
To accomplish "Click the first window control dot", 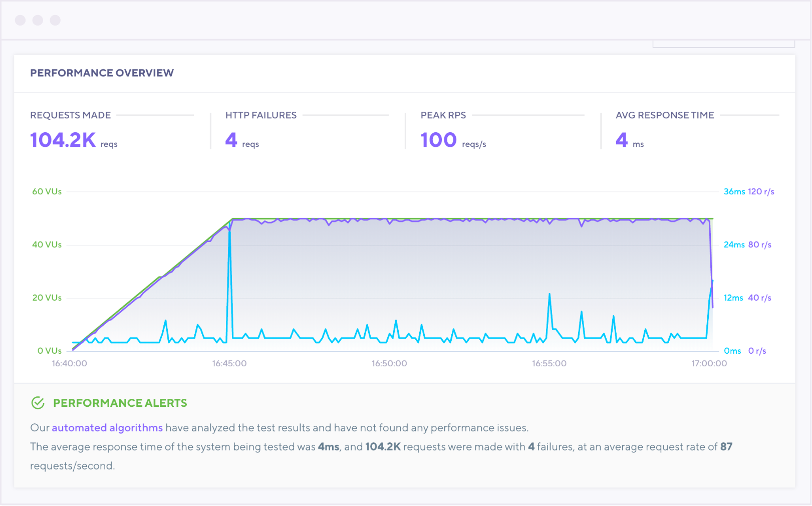I will (21, 20).
